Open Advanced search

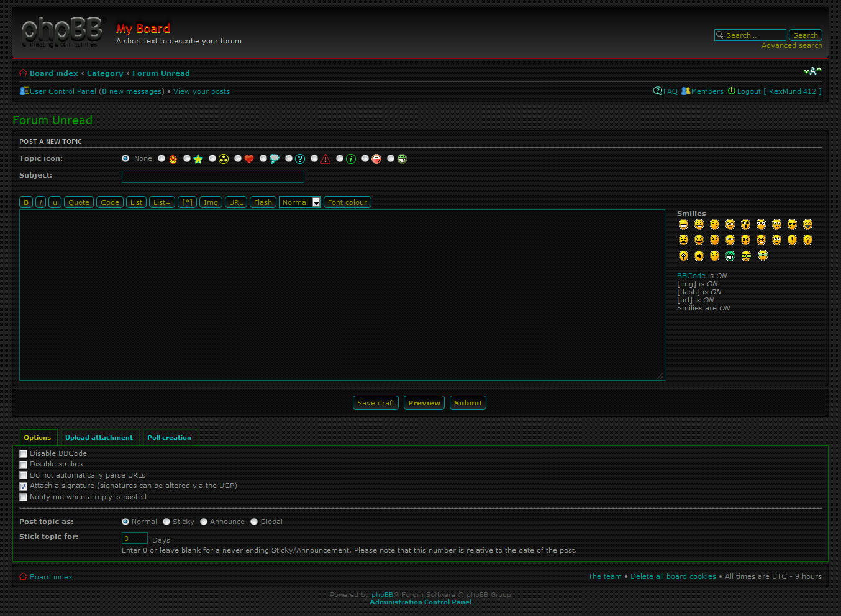point(791,45)
